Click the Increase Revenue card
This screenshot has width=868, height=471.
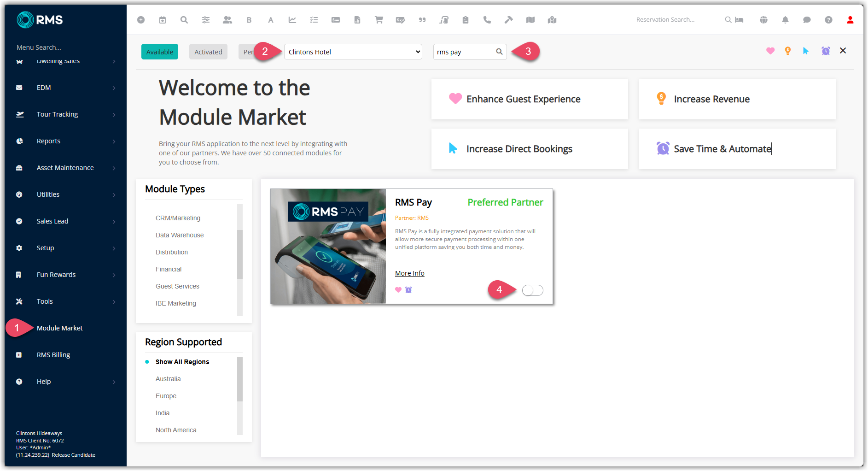737,99
